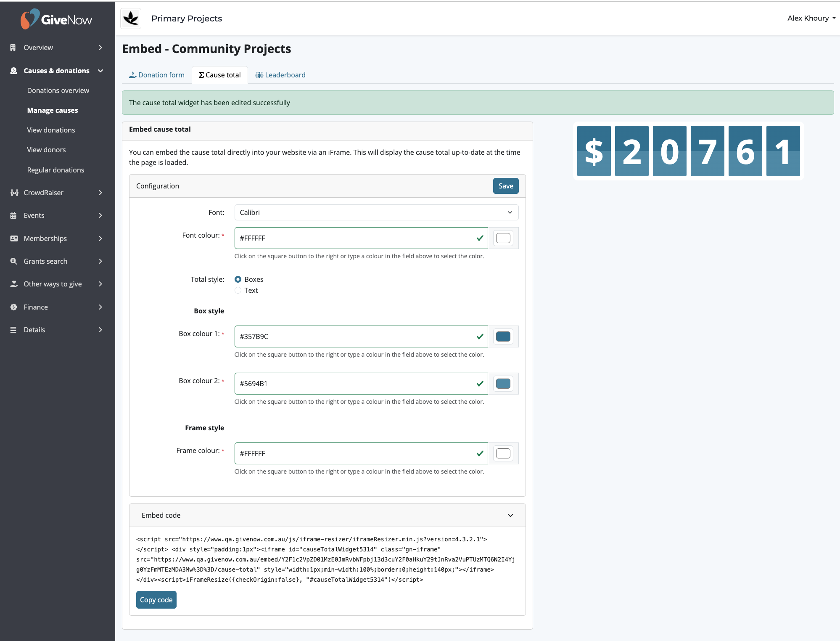The height and width of the screenshot is (641, 840).
Task: Open the Font dropdown showing Calibri
Action: point(376,212)
